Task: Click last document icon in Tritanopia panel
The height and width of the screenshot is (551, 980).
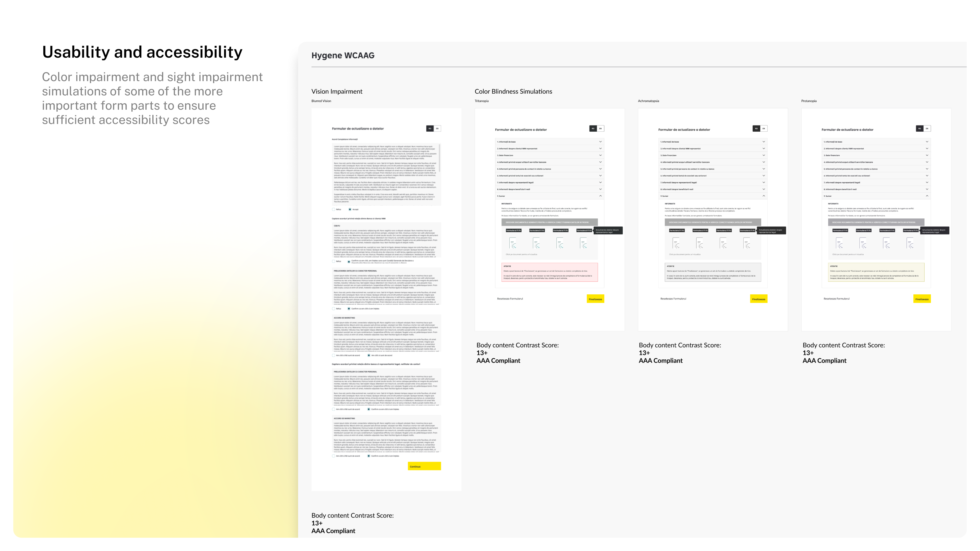Action: pos(583,243)
